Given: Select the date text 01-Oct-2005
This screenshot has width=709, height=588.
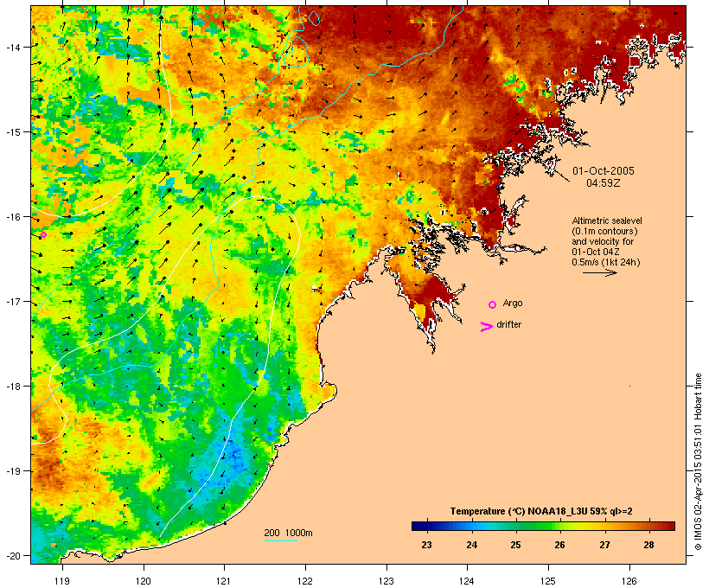Looking at the screenshot, I should 604,171.
